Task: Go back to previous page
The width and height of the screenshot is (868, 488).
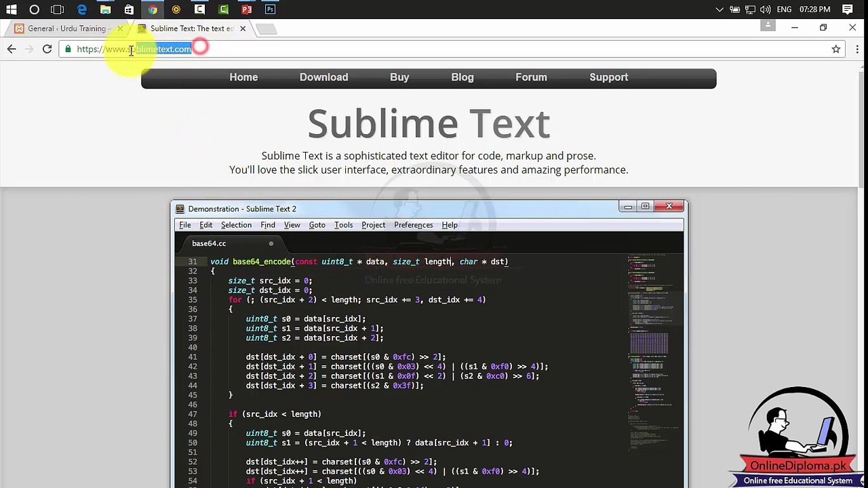Action: [12, 49]
